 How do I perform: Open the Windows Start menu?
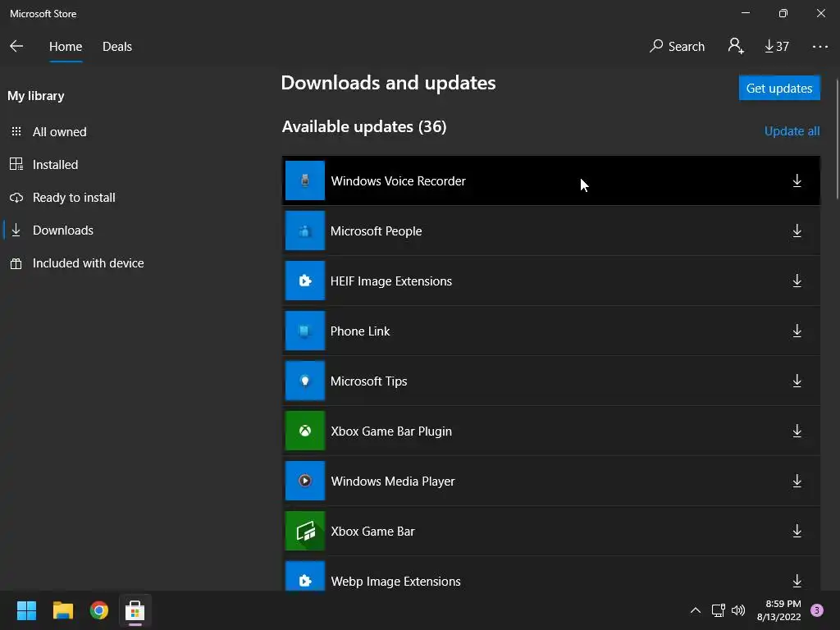pyautogui.click(x=26, y=610)
